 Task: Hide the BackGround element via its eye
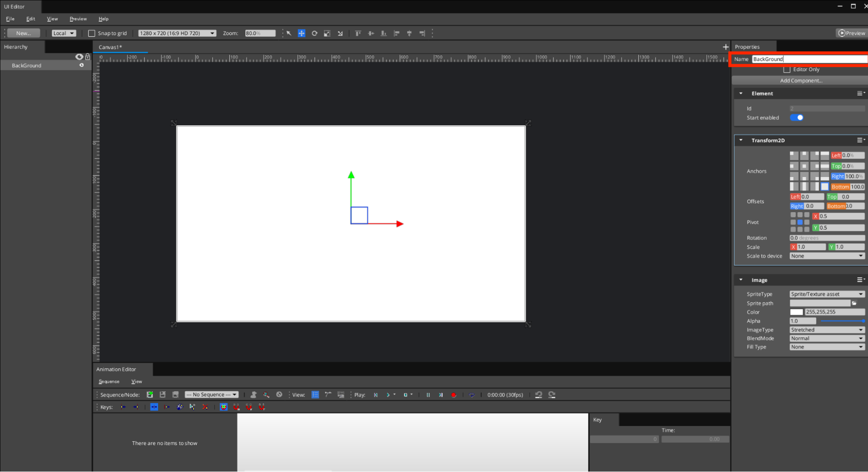coord(82,65)
